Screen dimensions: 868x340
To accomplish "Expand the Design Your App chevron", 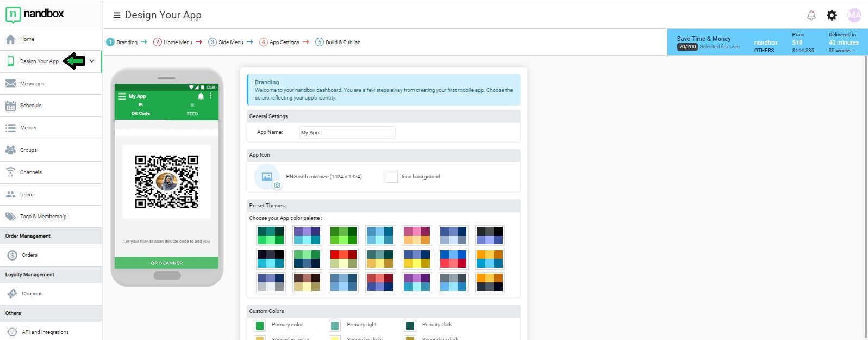I will tap(92, 61).
